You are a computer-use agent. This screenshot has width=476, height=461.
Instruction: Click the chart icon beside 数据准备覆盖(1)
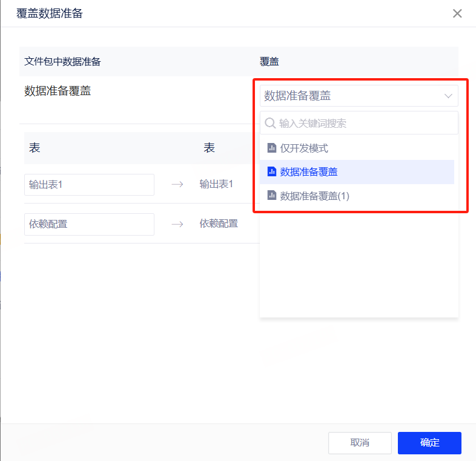coord(272,196)
